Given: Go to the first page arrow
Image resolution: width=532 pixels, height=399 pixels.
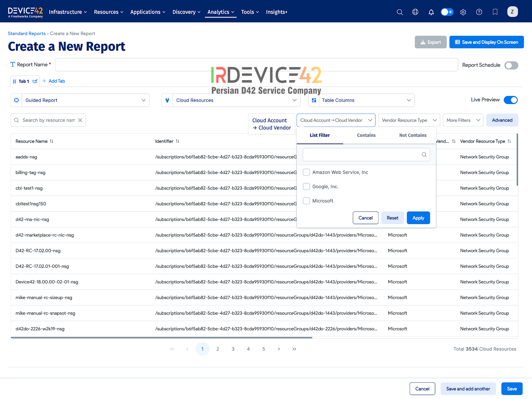Looking at the screenshot, I should pos(172,349).
